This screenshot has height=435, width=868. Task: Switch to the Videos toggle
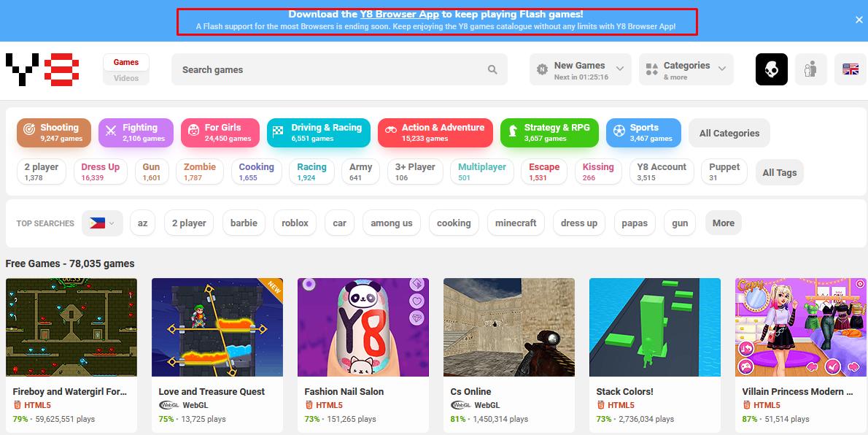pyautogui.click(x=126, y=78)
